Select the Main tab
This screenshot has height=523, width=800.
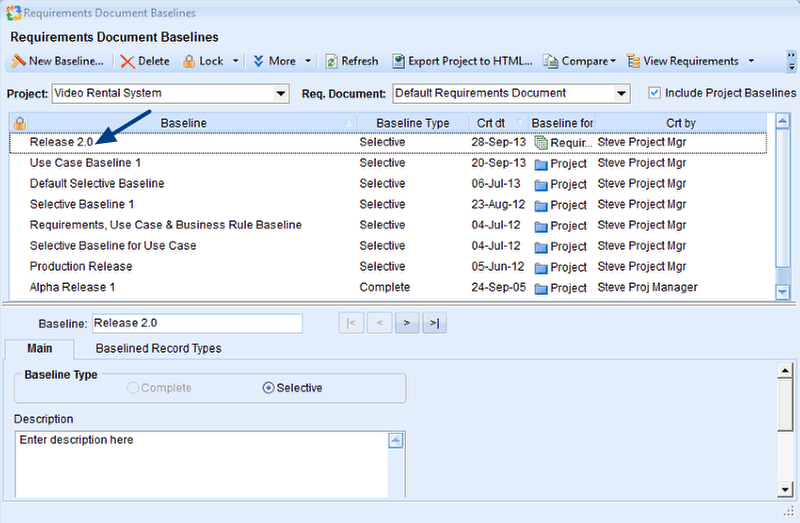40,349
